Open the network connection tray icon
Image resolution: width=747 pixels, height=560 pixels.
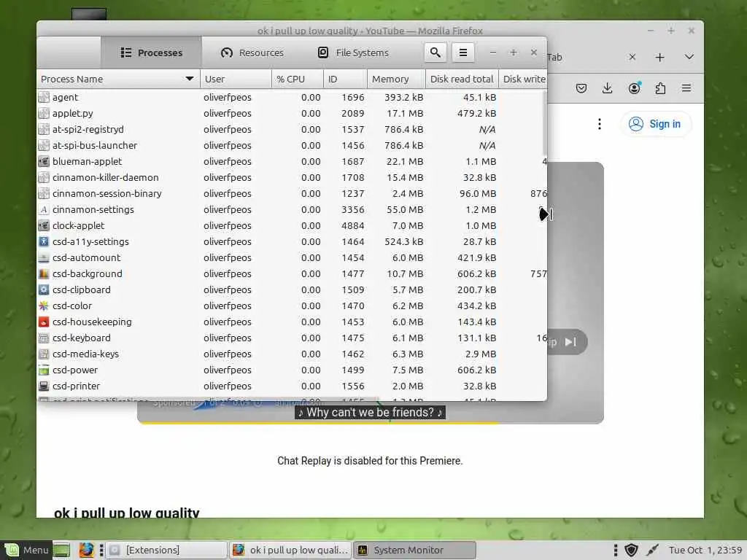click(653, 550)
